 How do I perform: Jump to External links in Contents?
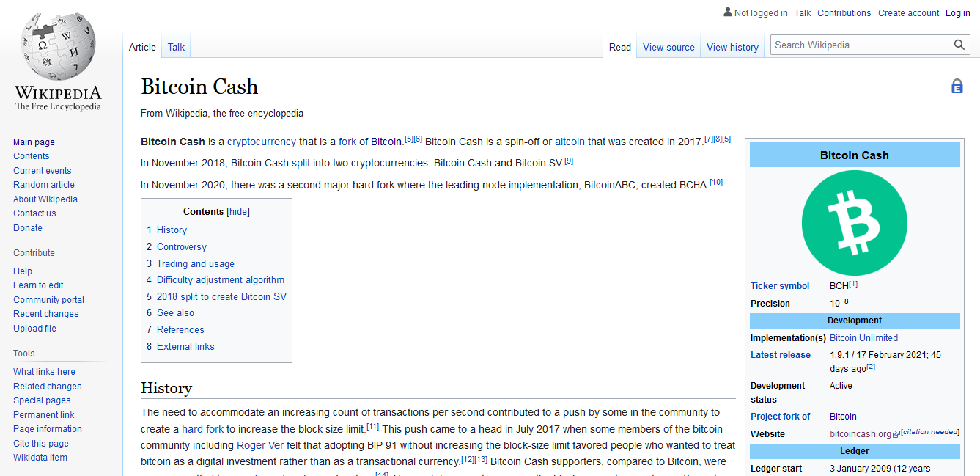pos(185,347)
